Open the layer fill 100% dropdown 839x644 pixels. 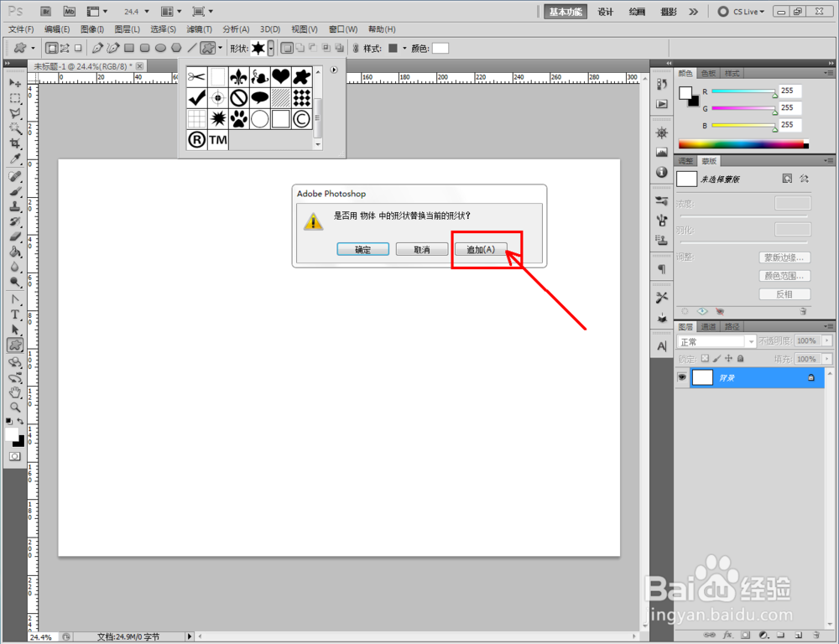[x=828, y=359]
